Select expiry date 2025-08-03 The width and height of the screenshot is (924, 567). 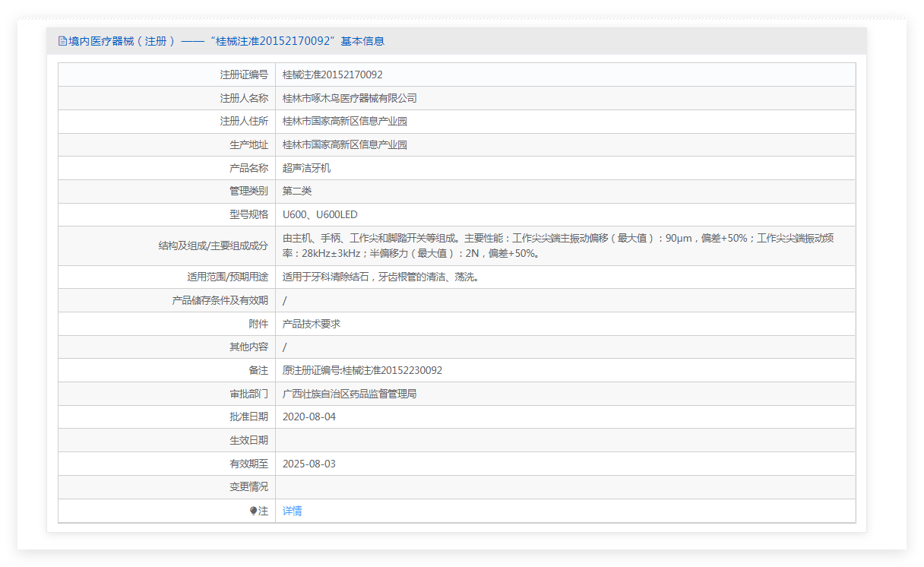click(x=309, y=464)
